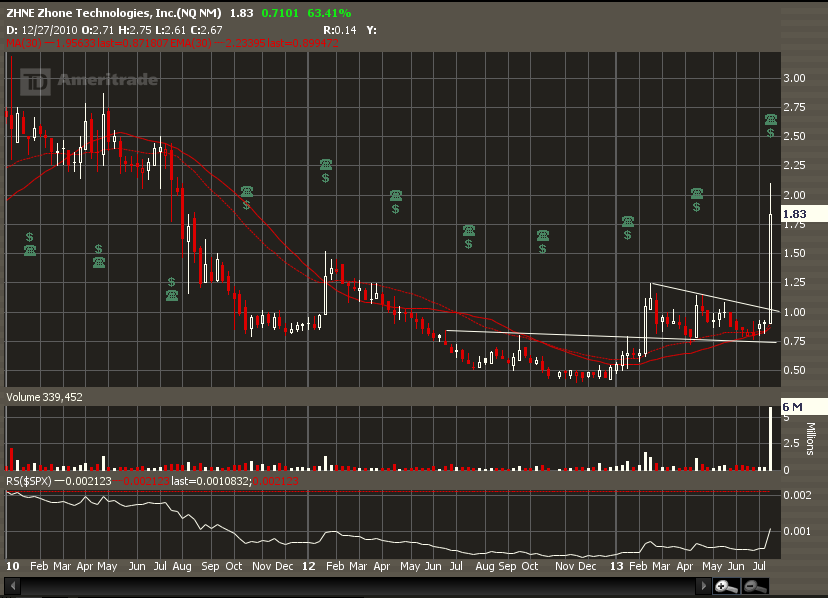Click the dollar icon near July 2011 candles
828x598 pixels.
(172, 282)
